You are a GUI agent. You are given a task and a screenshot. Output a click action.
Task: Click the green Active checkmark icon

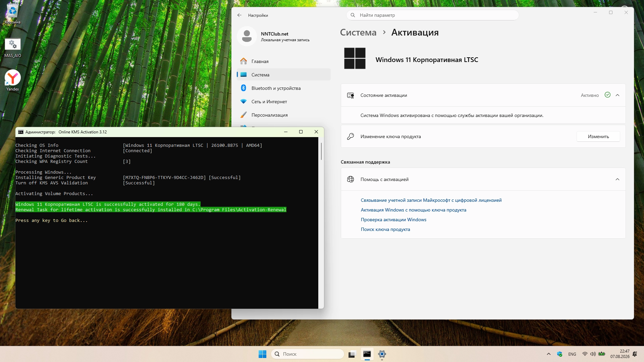(x=607, y=95)
